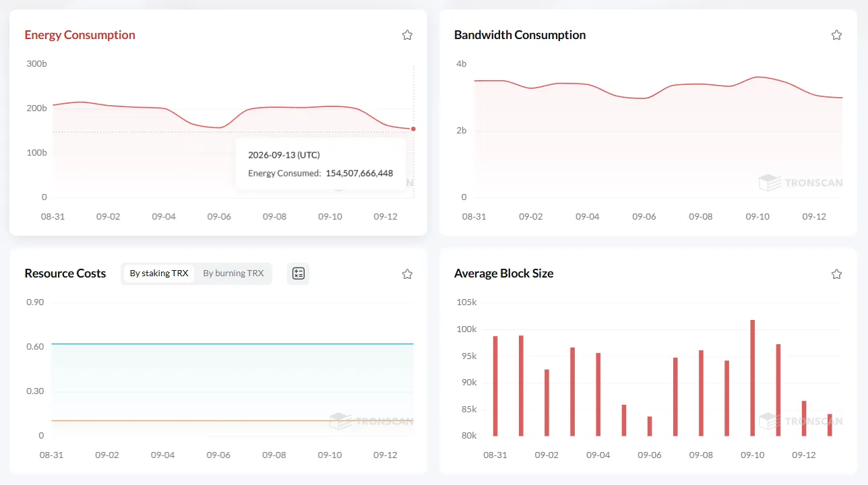Click the 09-10 date label under Bandwidth chart

[757, 217]
